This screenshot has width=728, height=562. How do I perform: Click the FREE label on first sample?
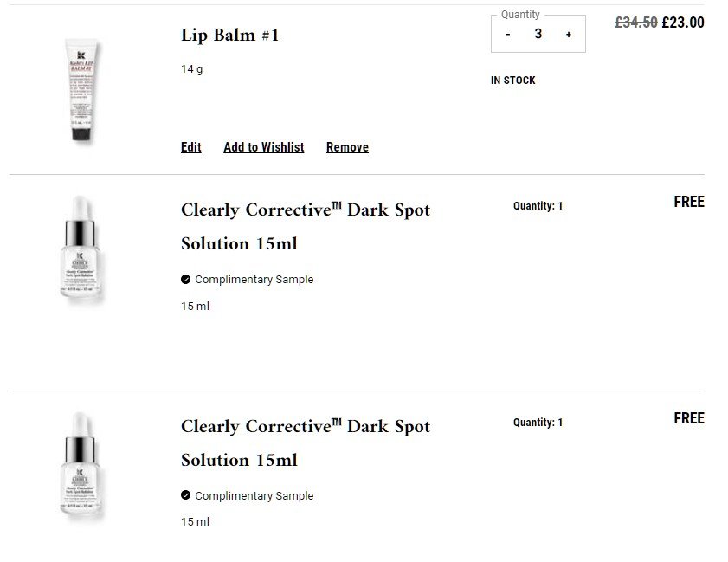tap(689, 202)
